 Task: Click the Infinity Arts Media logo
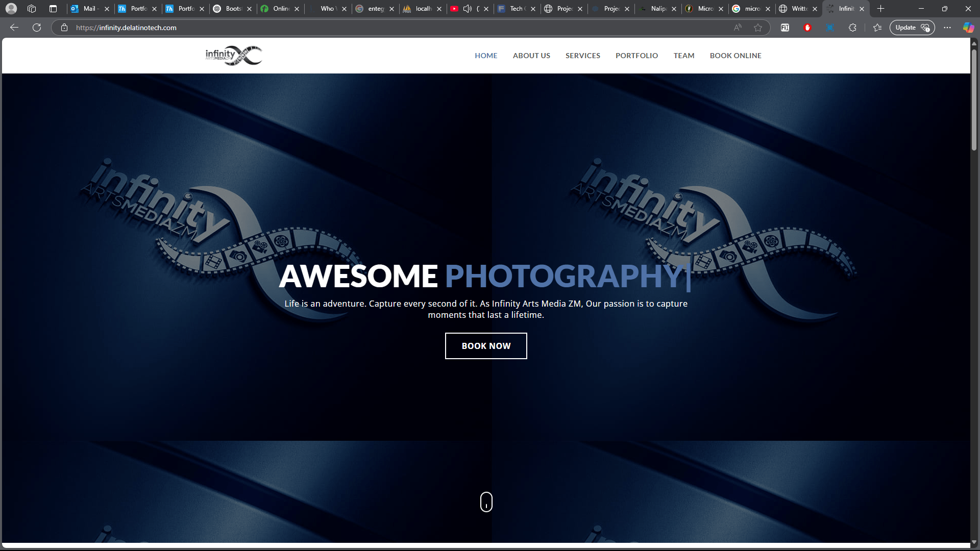click(234, 56)
